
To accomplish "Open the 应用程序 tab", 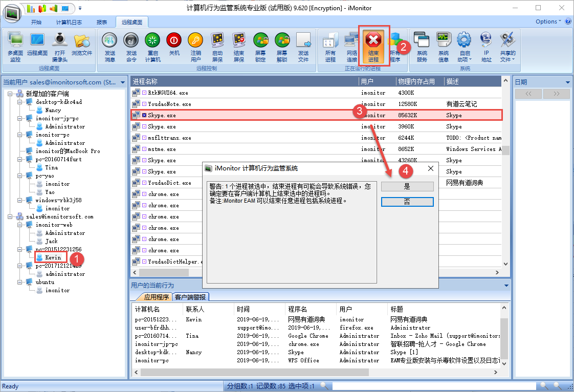I will (156, 297).
